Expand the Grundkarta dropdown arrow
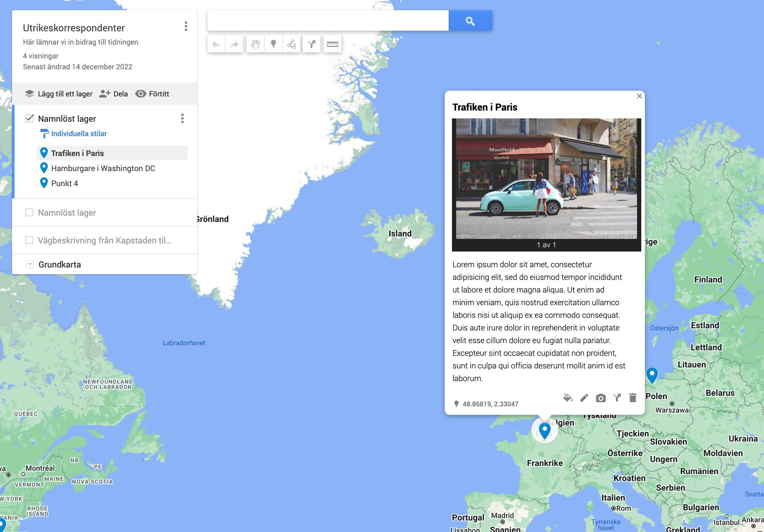This screenshot has width=764, height=532. [x=30, y=264]
